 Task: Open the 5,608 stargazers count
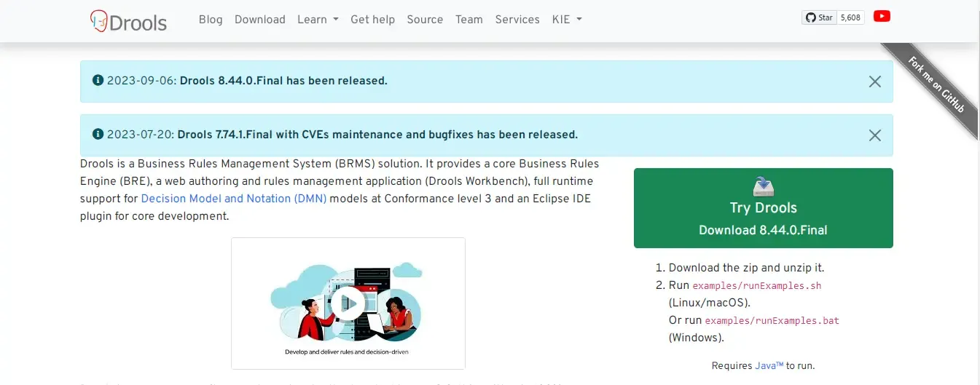pyautogui.click(x=850, y=17)
